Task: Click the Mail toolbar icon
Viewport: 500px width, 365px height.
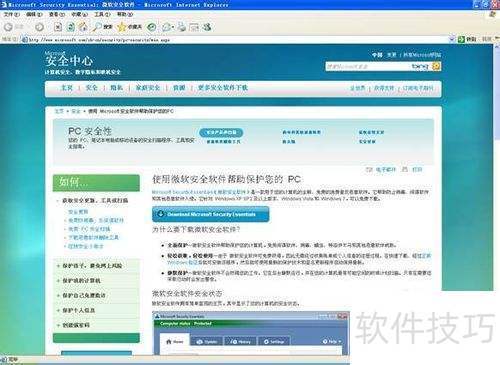Action: coord(166,27)
